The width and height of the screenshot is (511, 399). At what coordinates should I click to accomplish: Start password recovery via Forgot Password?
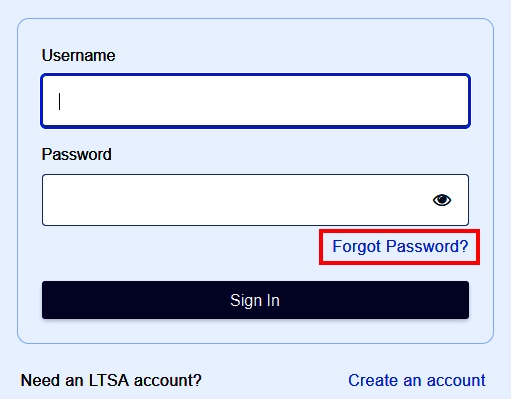[x=400, y=247]
